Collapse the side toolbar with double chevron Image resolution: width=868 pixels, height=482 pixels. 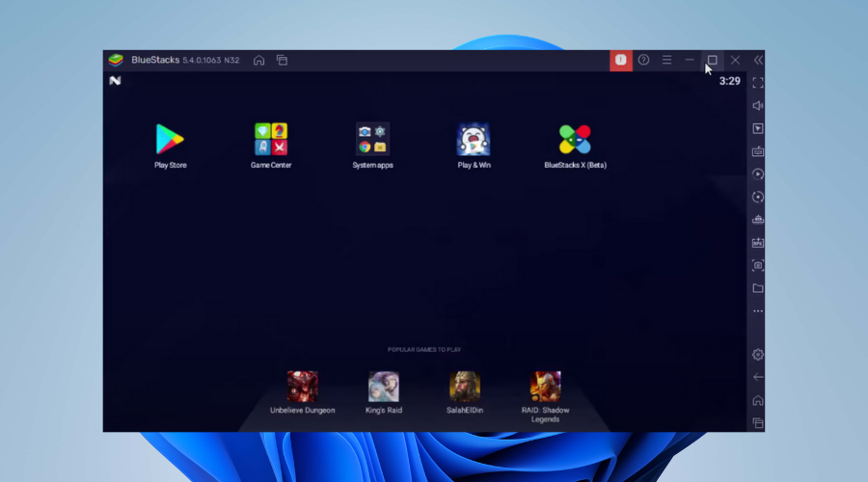[x=758, y=60]
